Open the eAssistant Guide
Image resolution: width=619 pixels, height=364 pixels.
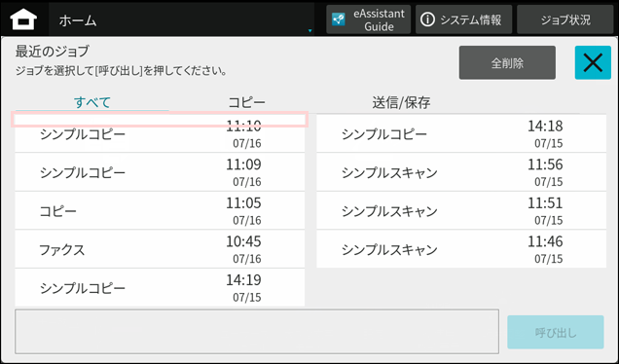368,19
